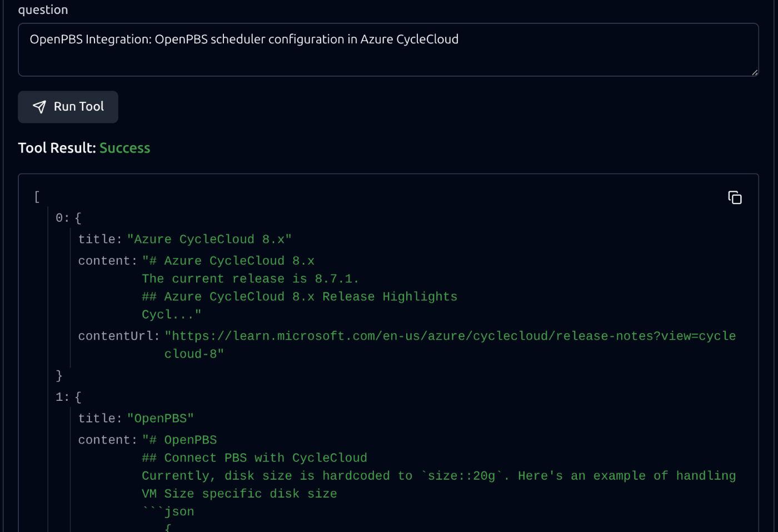Click the title value "Azure CycleCloud 8.x"
778x532 pixels.
210,240
